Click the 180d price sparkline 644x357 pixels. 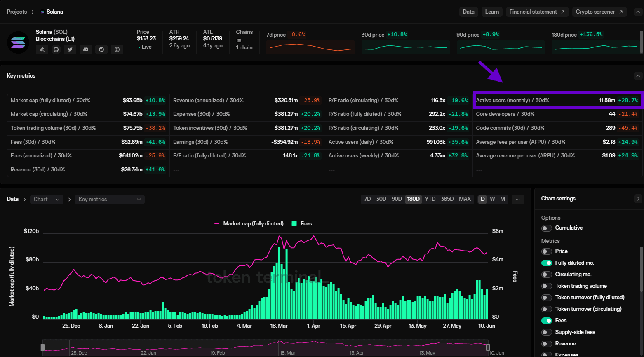[x=596, y=47]
